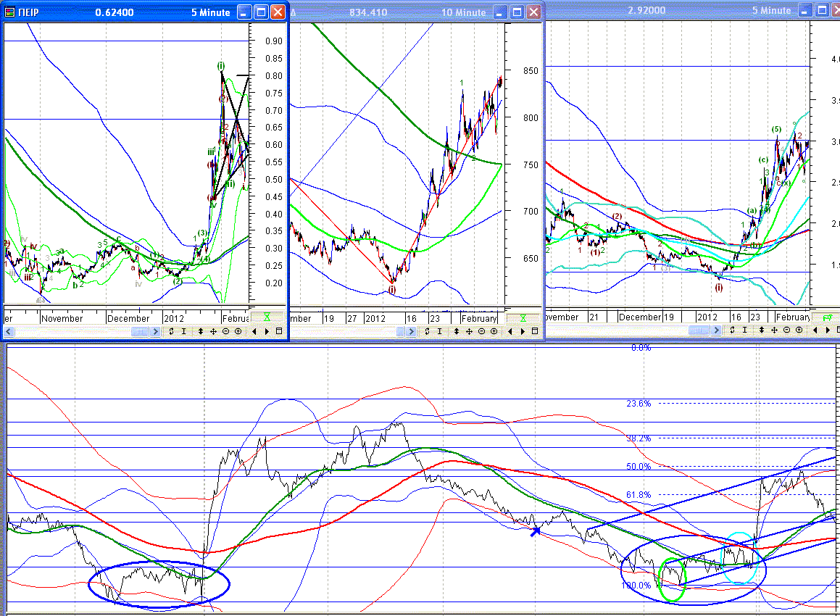Click the vertical scale arrows in 2.92000 window
840x616 pixels.
coord(761,330)
